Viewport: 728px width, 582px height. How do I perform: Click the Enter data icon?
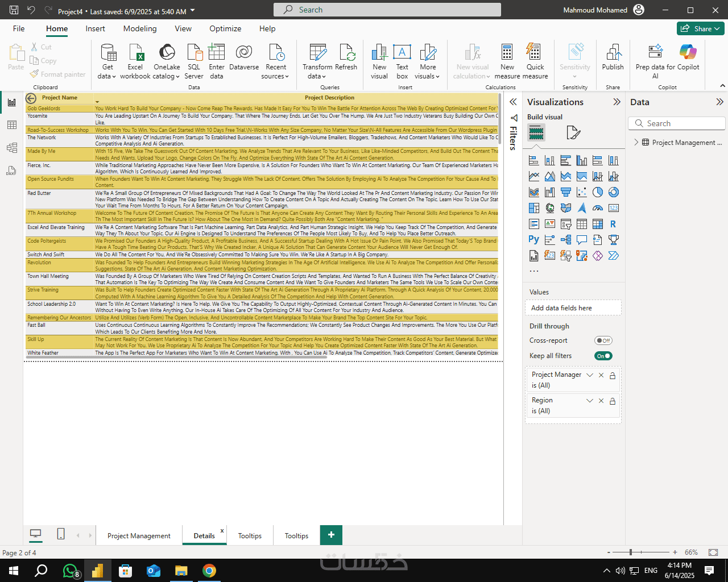pyautogui.click(x=217, y=61)
